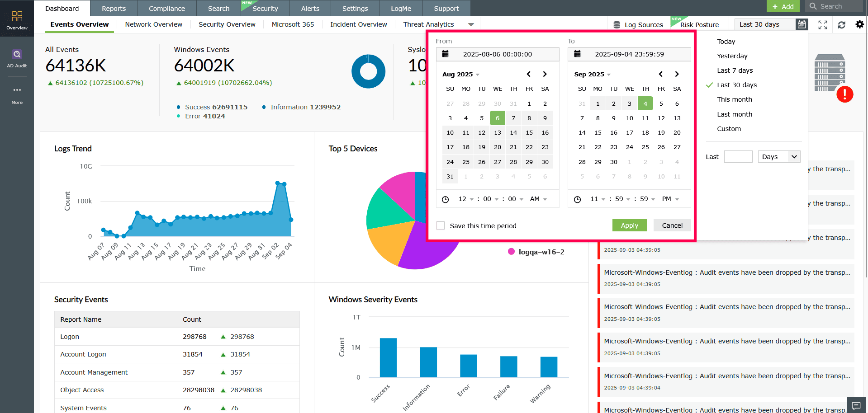Open the Aug 2025 month dropdown

click(460, 74)
